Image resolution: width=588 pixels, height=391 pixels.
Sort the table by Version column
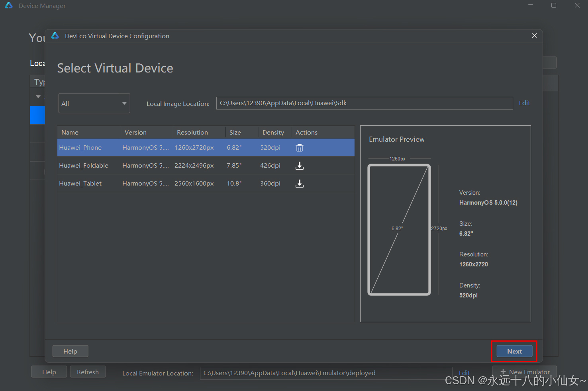point(147,132)
